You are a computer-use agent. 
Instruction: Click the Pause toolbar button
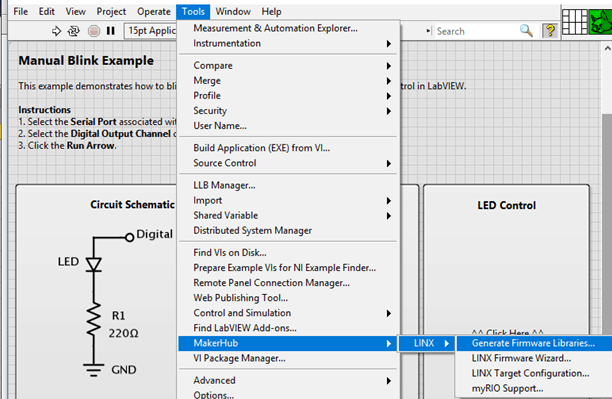point(111,31)
